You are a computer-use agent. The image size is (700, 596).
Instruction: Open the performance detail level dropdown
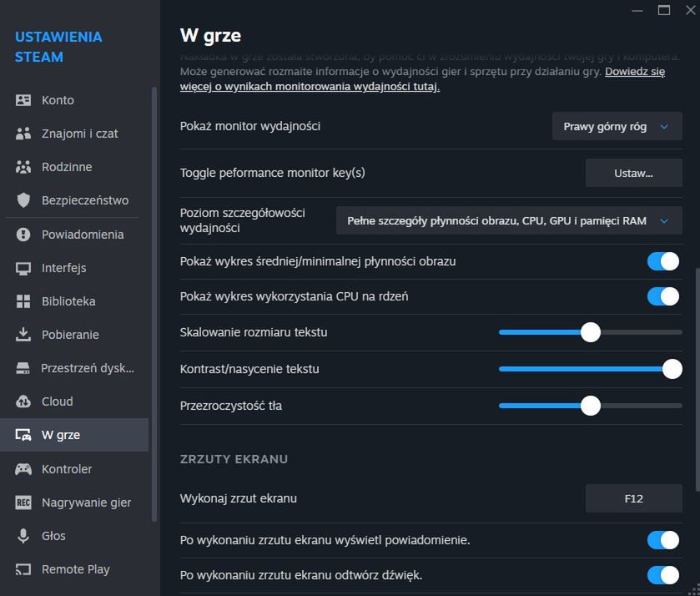[509, 220]
